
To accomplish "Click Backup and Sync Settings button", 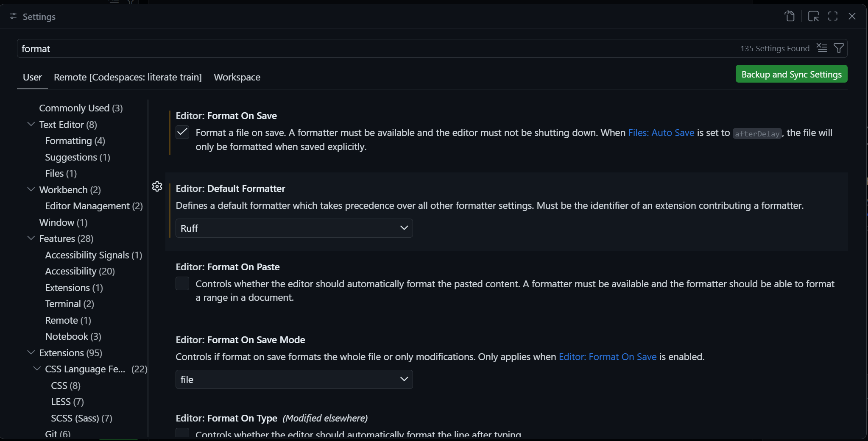I will tap(791, 74).
